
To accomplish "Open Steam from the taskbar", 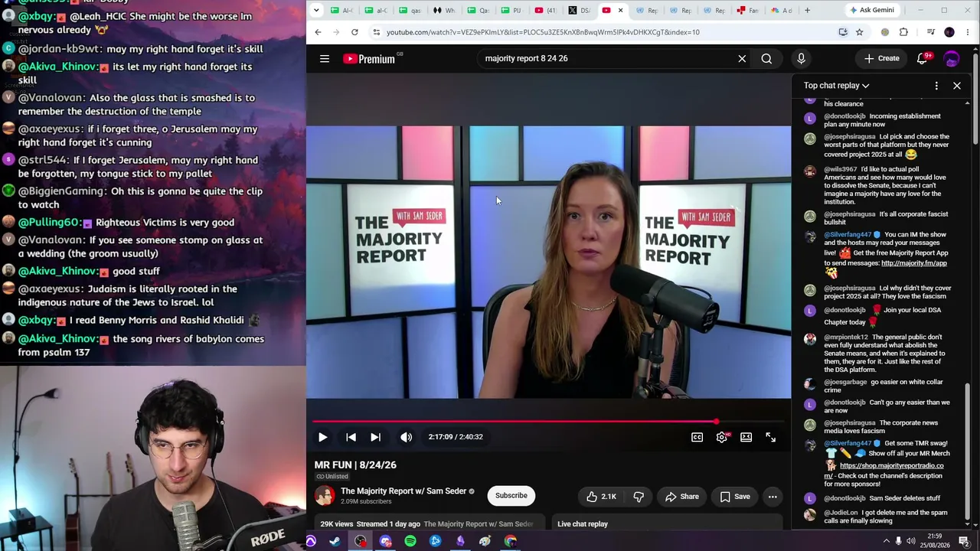I will pyautogui.click(x=335, y=542).
